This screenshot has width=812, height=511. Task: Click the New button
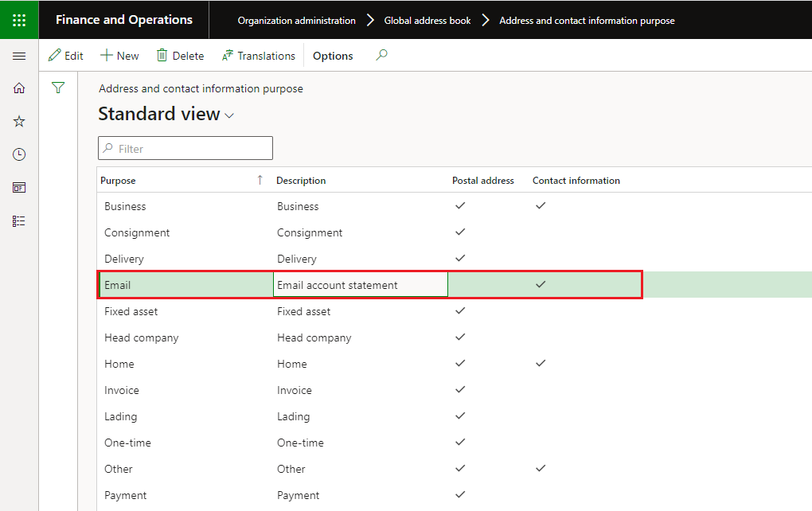coord(119,56)
